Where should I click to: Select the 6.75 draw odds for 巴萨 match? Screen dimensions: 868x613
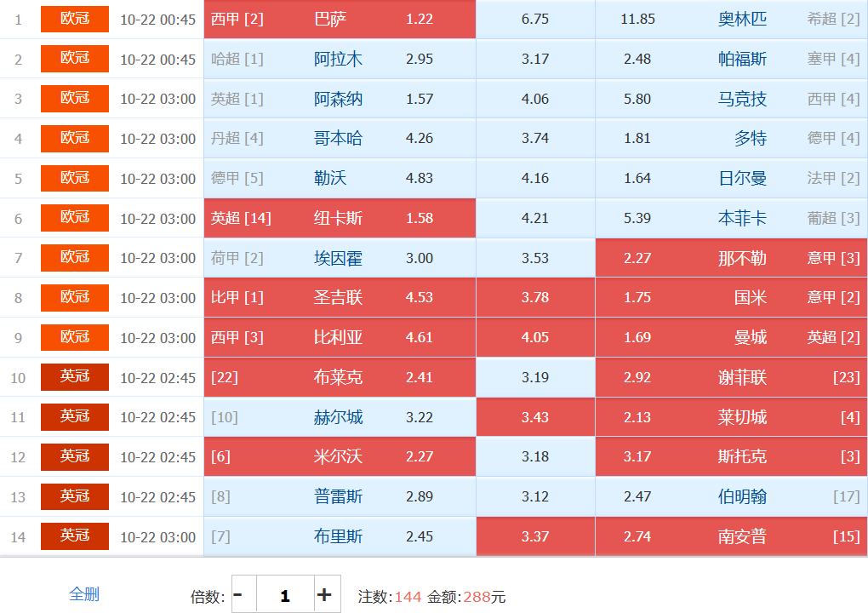535,19
